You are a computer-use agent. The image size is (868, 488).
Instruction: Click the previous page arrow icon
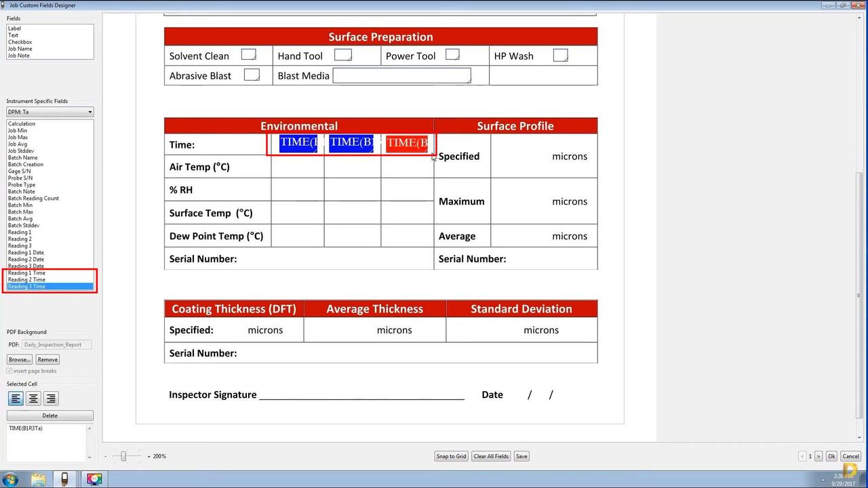[x=802, y=456]
